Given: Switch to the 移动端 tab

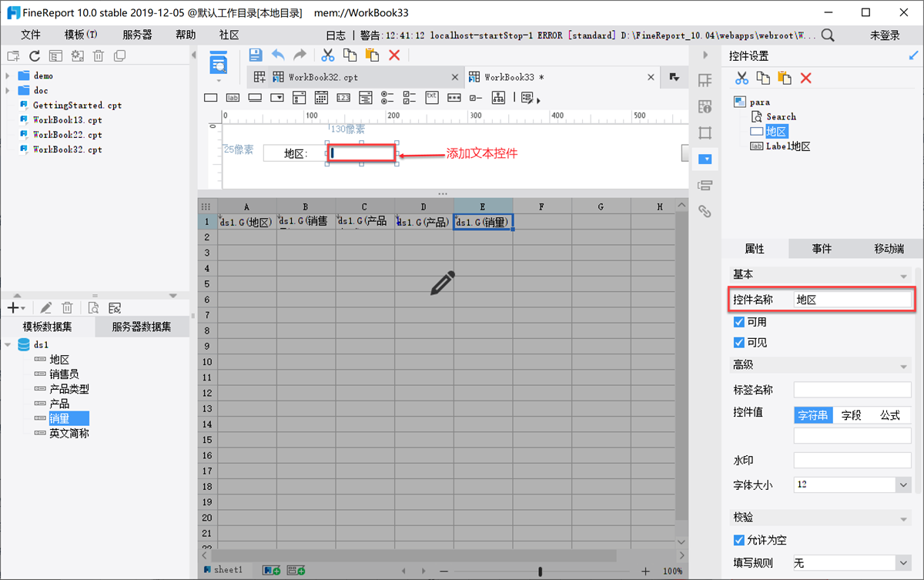Looking at the screenshot, I should point(889,249).
